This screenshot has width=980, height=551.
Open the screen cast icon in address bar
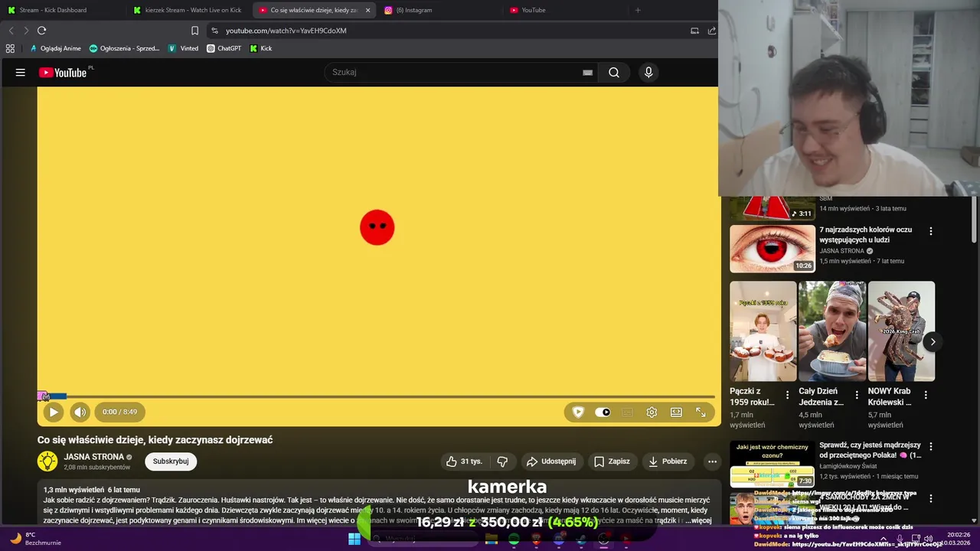pos(694,31)
